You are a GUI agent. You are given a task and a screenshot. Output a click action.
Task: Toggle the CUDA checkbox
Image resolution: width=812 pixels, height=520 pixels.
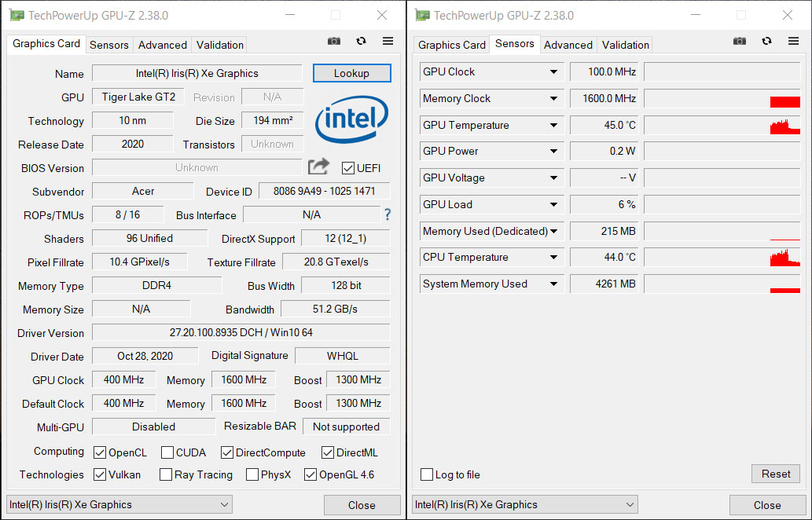[167, 452]
